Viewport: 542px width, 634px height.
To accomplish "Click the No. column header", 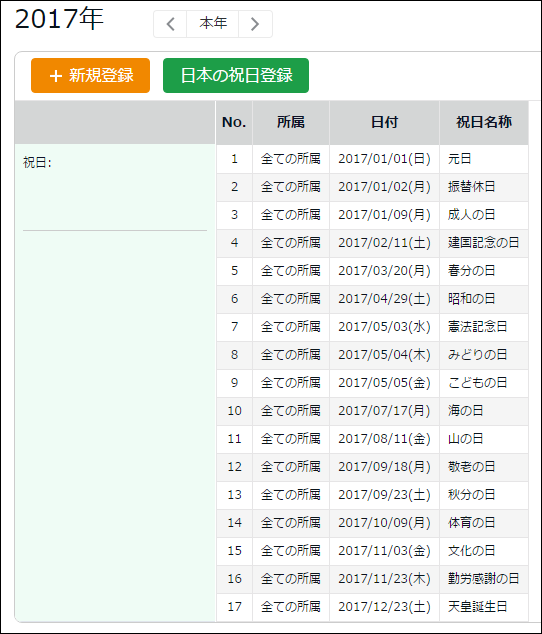I will click(x=234, y=123).
